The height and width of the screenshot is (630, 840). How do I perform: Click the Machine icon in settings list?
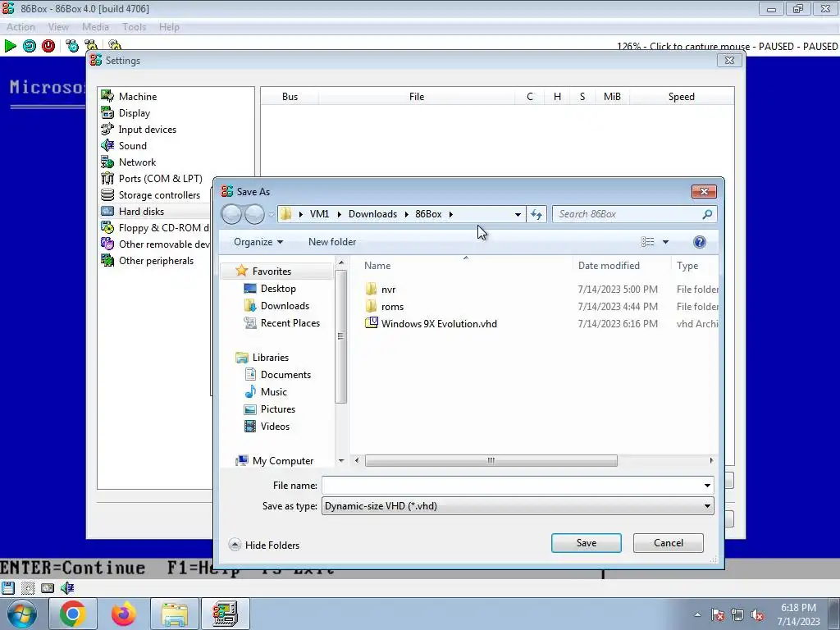click(107, 97)
